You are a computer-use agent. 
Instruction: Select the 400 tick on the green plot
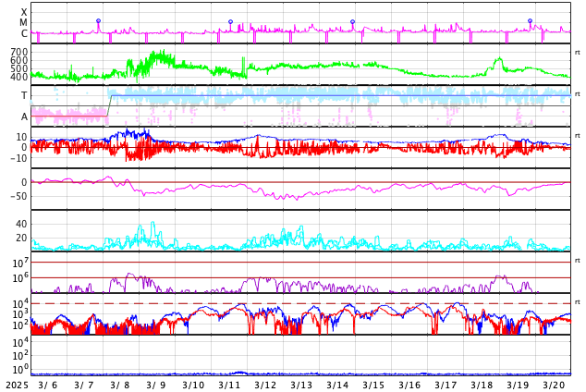click(19, 77)
